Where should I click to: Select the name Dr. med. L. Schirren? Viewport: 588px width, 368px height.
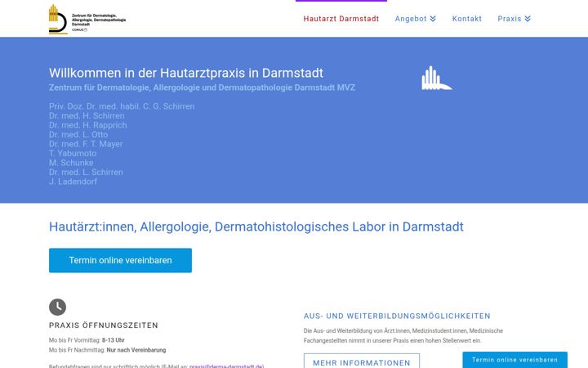[x=86, y=172]
